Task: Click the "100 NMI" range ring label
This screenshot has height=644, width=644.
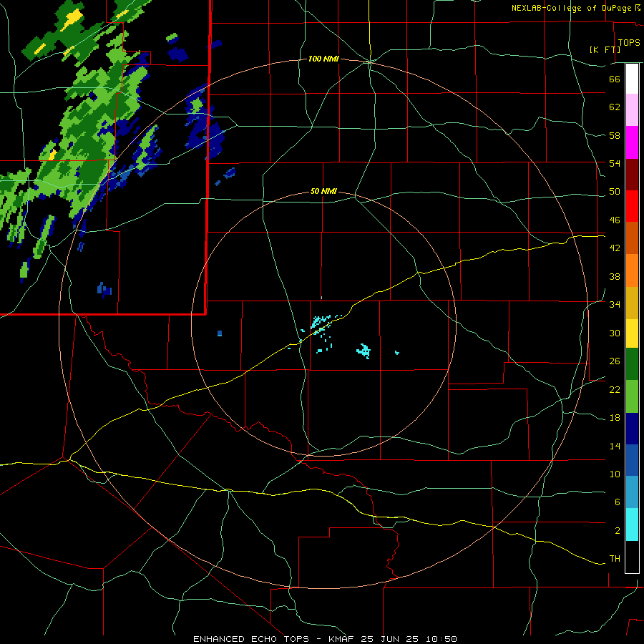Action: click(x=323, y=59)
